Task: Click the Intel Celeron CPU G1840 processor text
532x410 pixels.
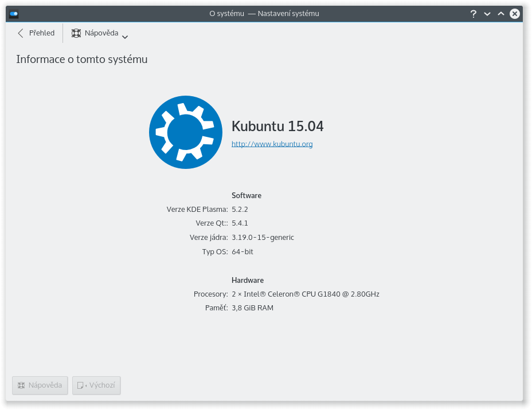Action: [306, 294]
